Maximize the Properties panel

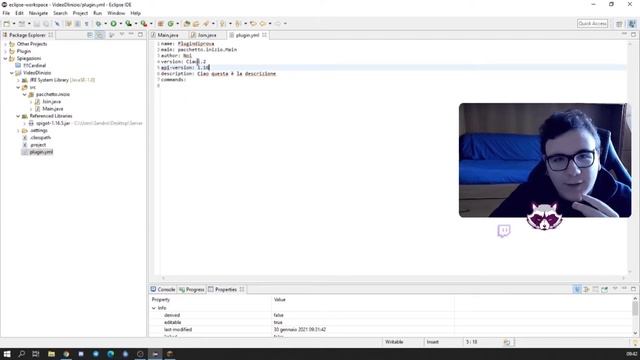(x=633, y=289)
